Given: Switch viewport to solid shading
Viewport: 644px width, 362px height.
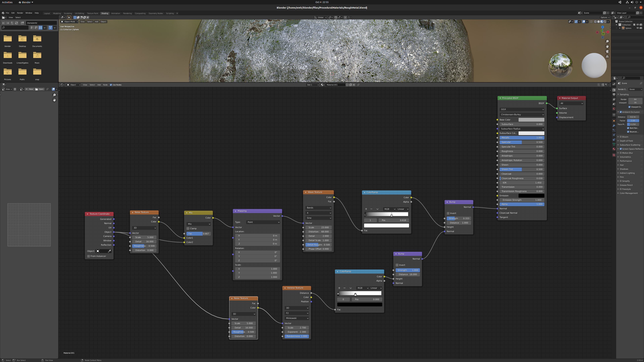Looking at the screenshot, I should tap(599, 22).
